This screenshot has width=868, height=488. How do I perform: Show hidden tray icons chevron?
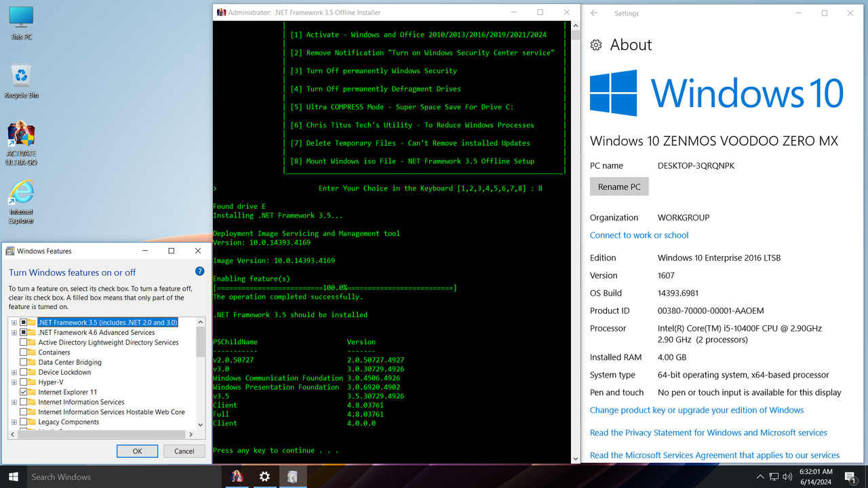pyautogui.click(x=760, y=476)
